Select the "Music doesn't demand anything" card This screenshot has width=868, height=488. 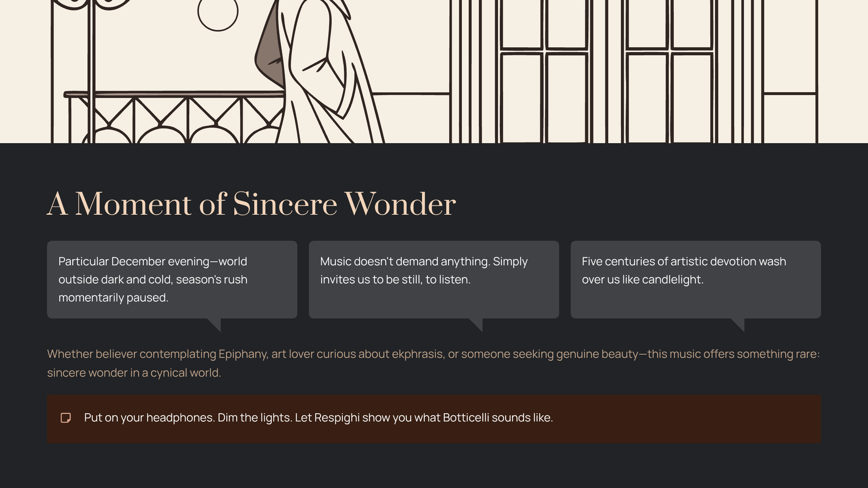click(x=433, y=279)
